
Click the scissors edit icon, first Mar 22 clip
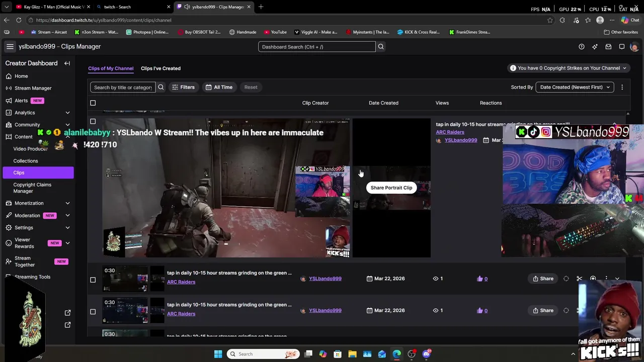click(579, 279)
